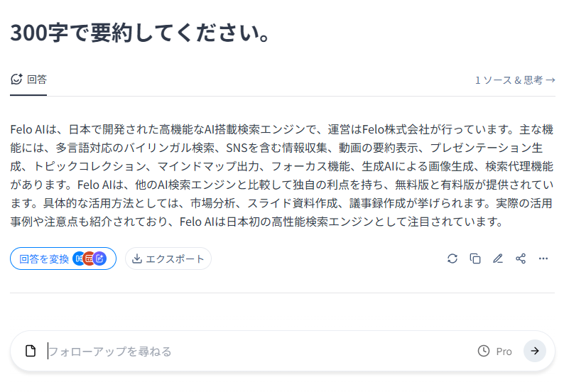The width and height of the screenshot is (564, 392).
Task: Click the clock icon next to Pro
Action: point(484,351)
